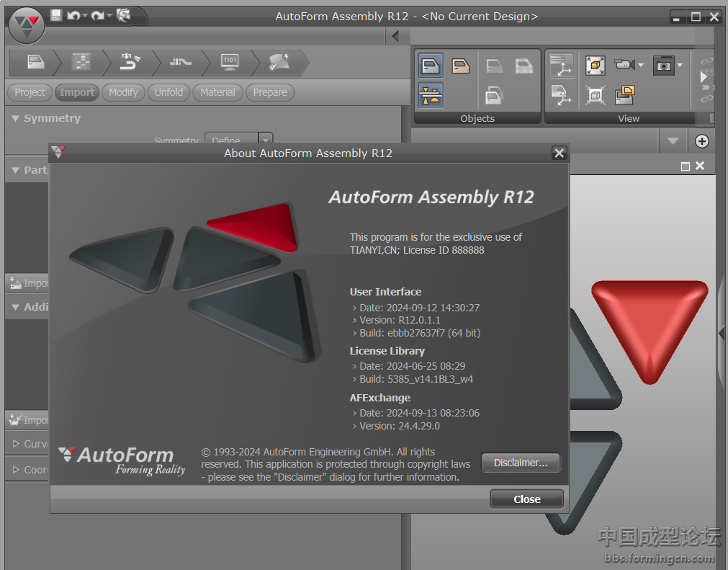
Task: Click the Undo arrow icon
Action: pos(73,16)
